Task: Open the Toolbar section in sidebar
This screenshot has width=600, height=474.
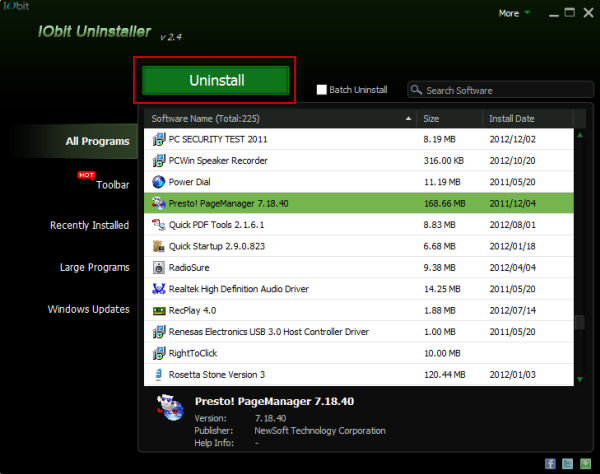Action: click(112, 185)
